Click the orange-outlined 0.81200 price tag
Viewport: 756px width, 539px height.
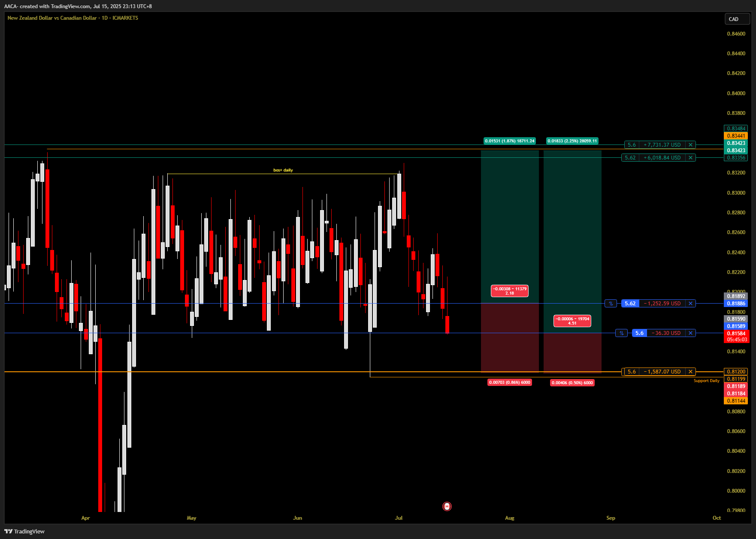pyautogui.click(x=736, y=372)
